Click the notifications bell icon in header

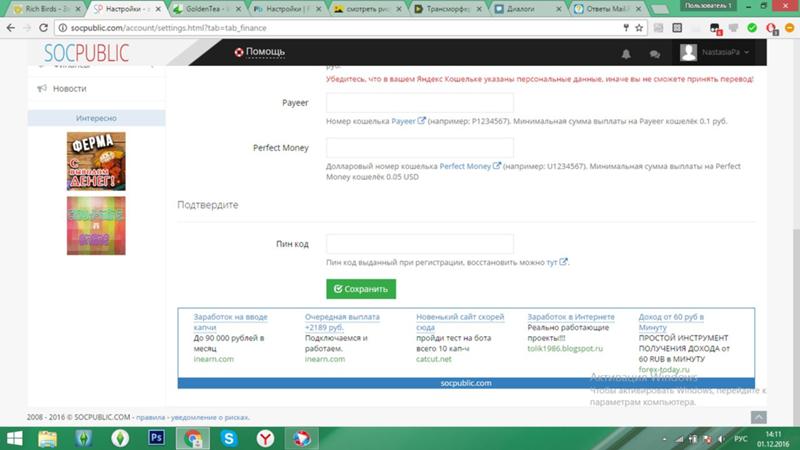point(627,53)
